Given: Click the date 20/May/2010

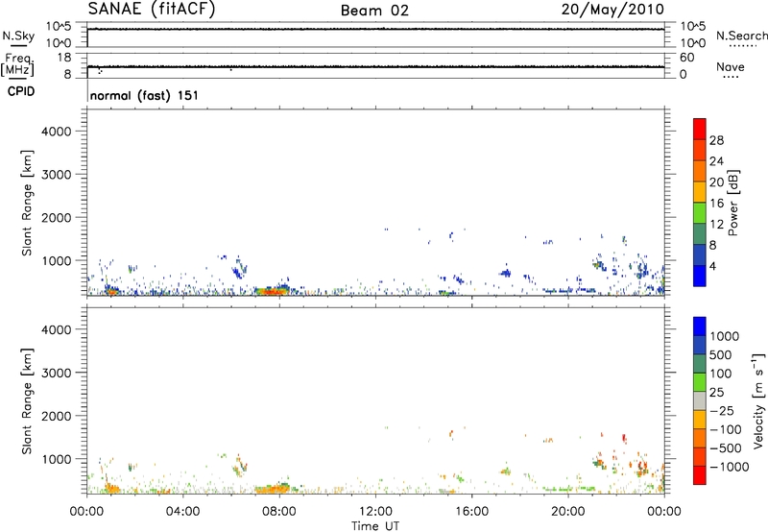Looking at the screenshot, I should click(612, 10).
